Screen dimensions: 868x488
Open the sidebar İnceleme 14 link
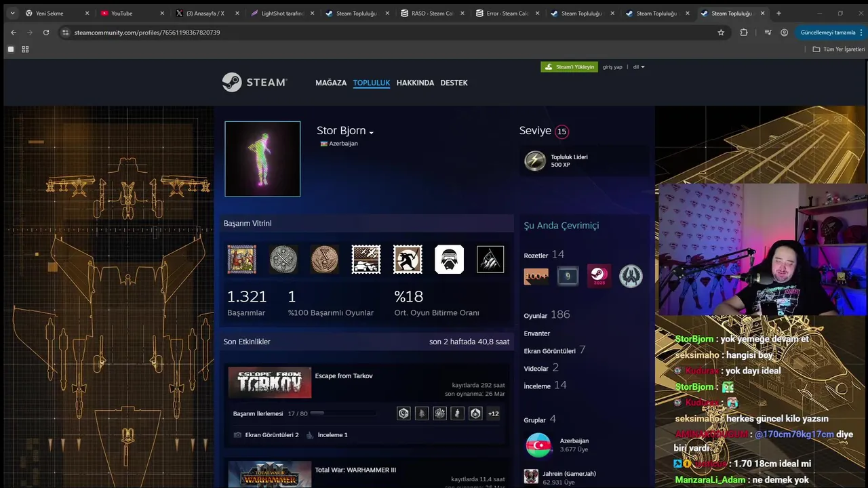coord(545,386)
